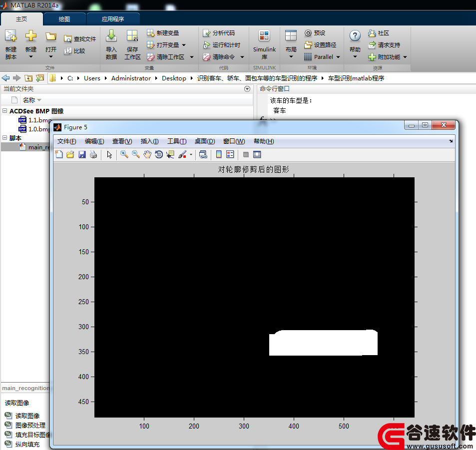Open the File 文件(F) menu in Figure 5

(67, 141)
